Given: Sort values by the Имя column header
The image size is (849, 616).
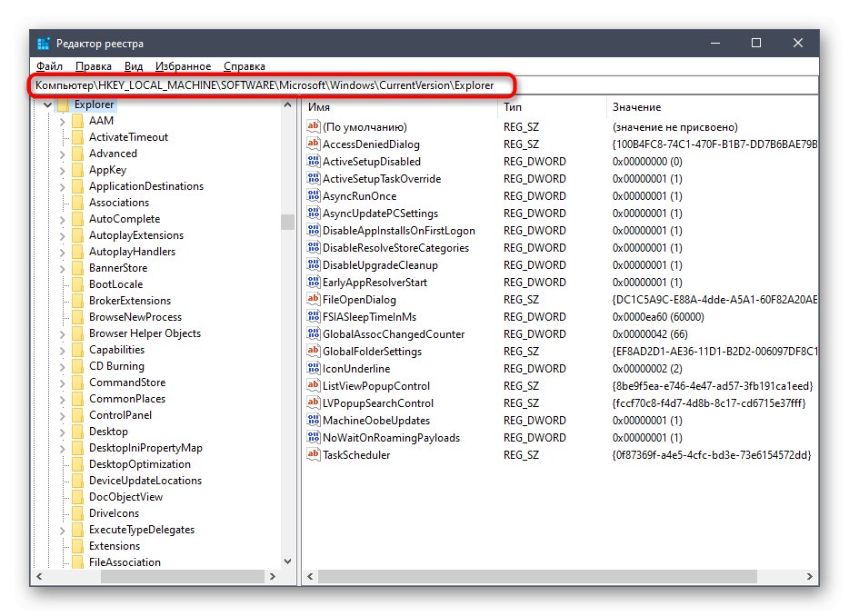Looking at the screenshot, I should (400, 107).
